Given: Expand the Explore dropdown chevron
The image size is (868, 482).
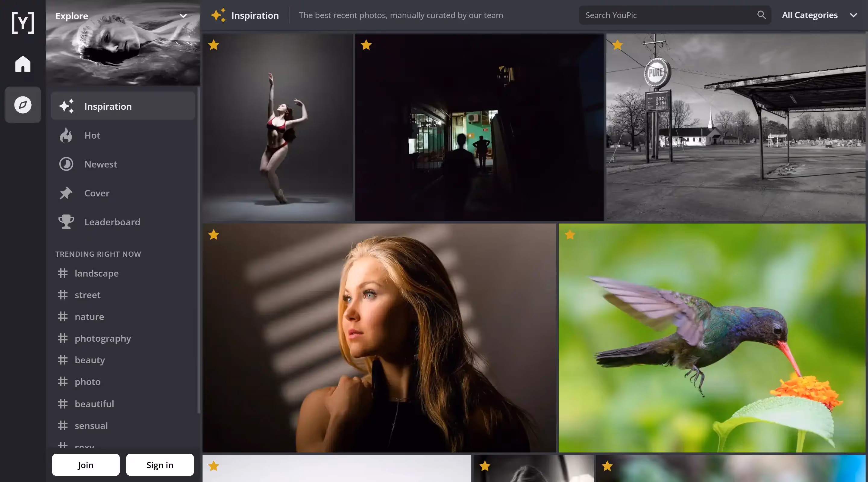Looking at the screenshot, I should coord(183,16).
